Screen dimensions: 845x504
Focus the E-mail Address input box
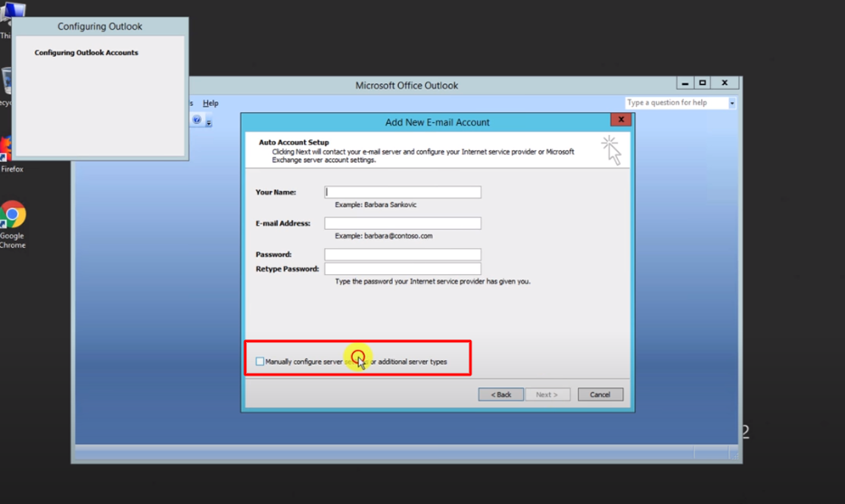(x=403, y=223)
